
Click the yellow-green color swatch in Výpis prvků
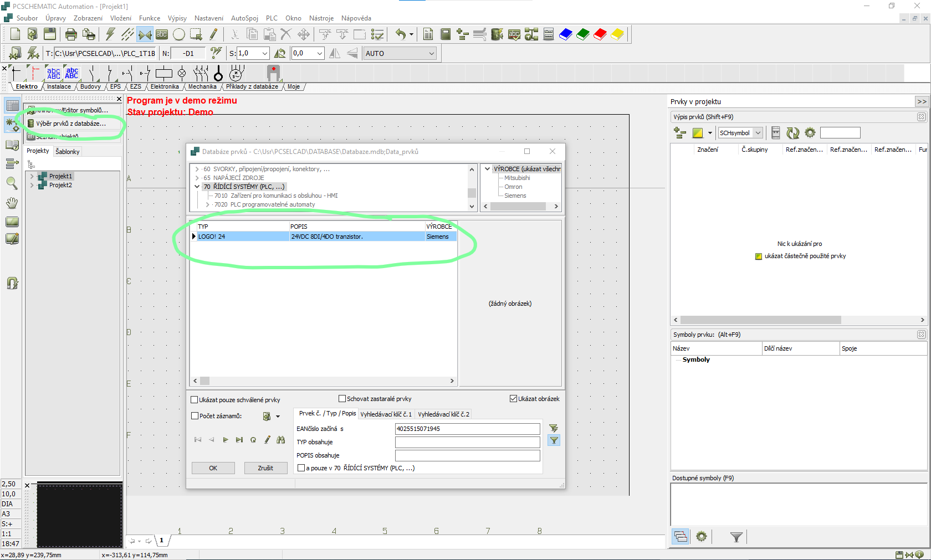point(698,133)
